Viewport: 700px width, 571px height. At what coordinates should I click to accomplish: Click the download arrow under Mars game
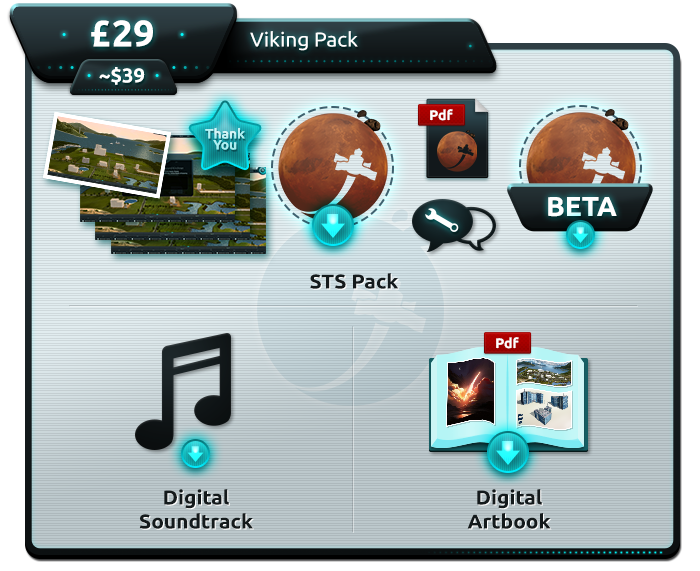(333, 227)
